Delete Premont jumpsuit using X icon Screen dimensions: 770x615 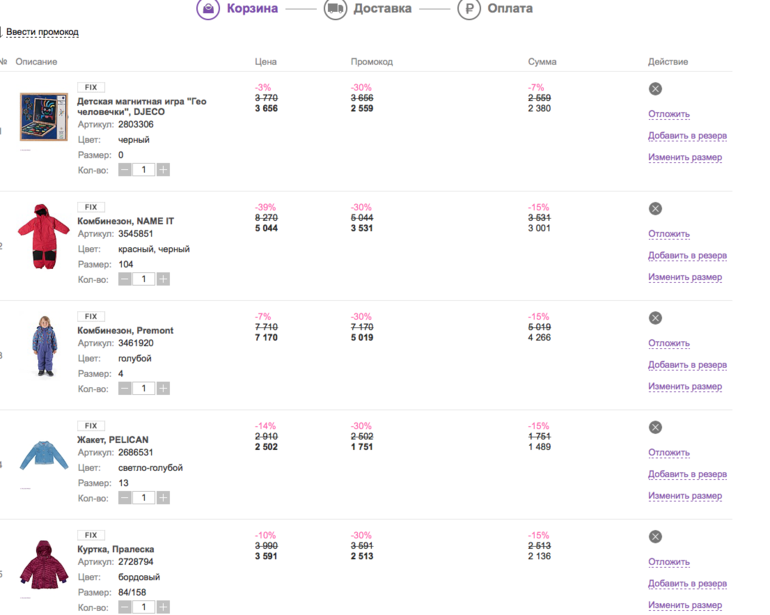click(655, 318)
